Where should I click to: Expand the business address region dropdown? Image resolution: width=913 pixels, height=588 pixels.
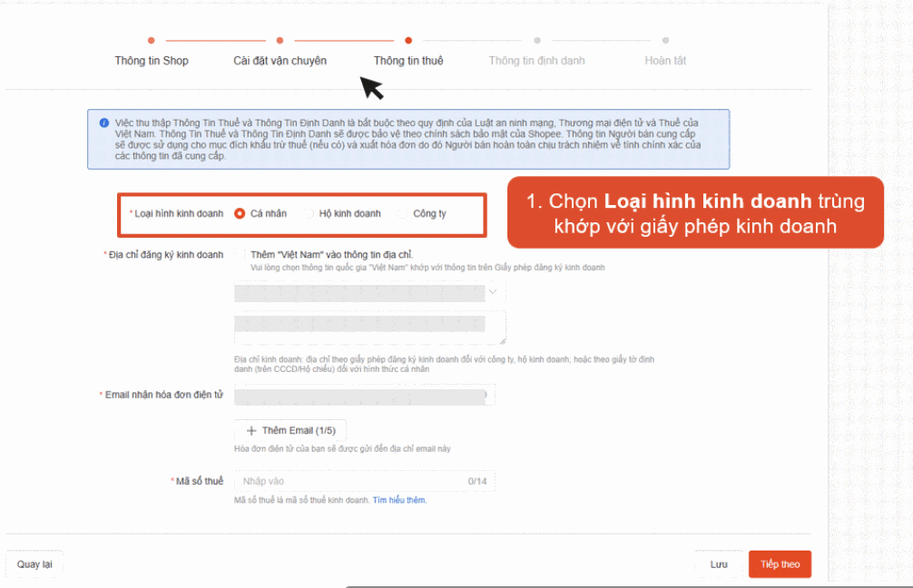pyautogui.click(x=493, y=293)
